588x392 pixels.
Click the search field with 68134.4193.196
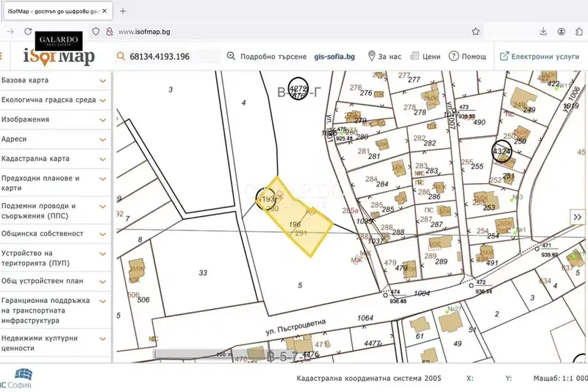(x=168, y=57)
